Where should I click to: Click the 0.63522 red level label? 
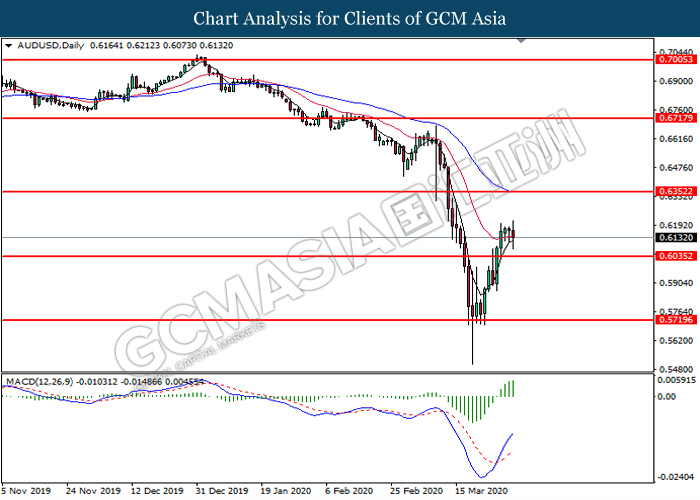pos(676,192)
